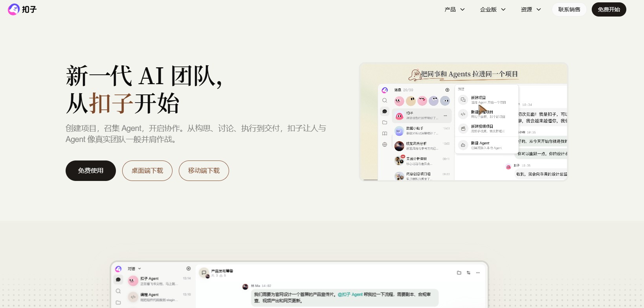Open the 资源 navigation dropdown

pyautogui.click(x=531, y=9)
